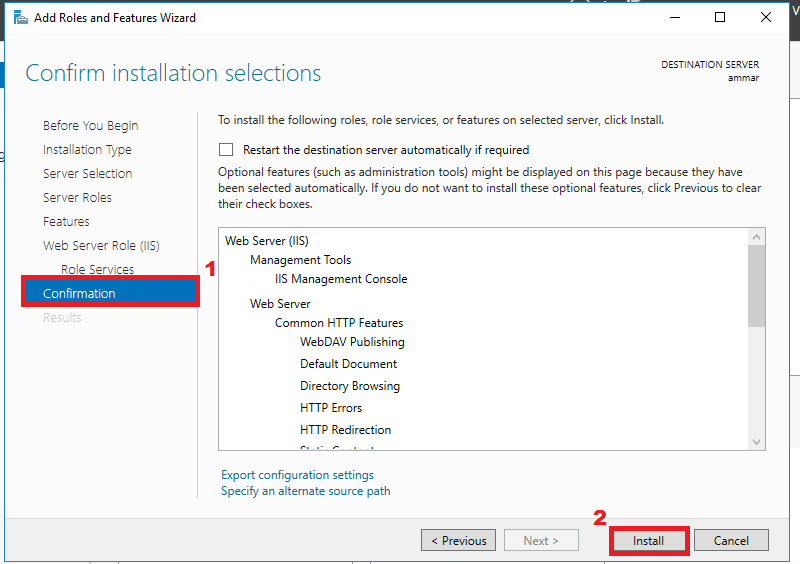Select the Role Services step
Image resolution: width=800 pixels, height=564 pixels.
coord(97,270)
